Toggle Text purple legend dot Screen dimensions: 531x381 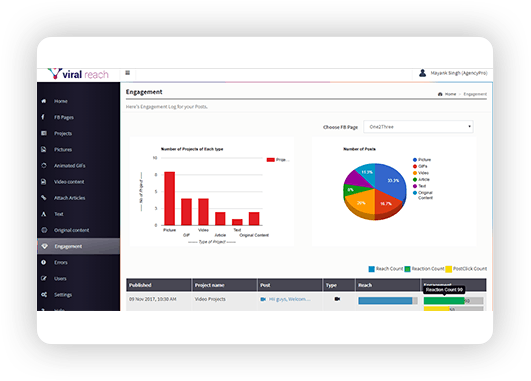click(x=415, y=186)
